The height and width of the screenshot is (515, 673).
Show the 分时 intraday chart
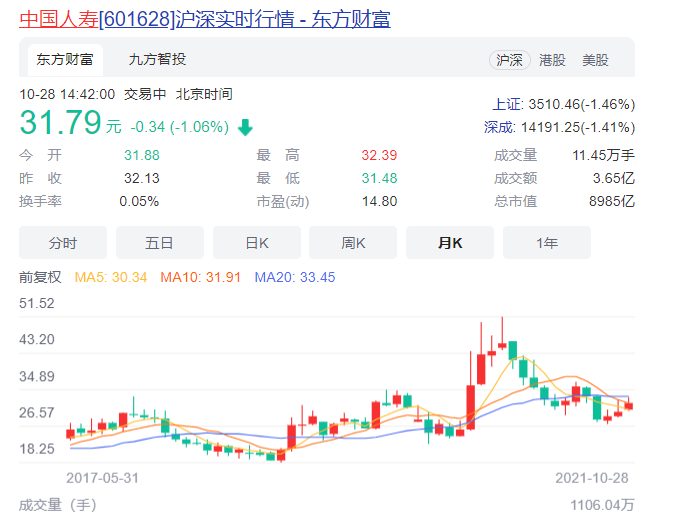tap(63, 243)
